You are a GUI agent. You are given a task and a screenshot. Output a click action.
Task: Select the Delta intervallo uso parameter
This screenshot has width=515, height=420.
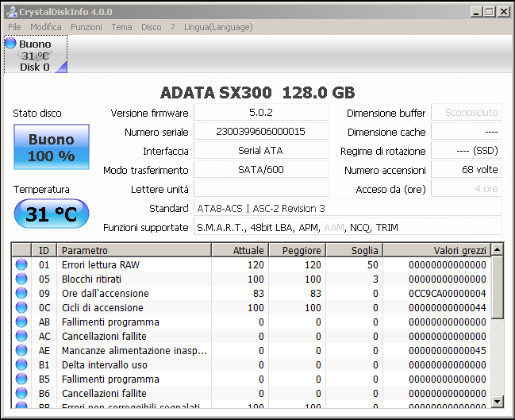[105, 364]
